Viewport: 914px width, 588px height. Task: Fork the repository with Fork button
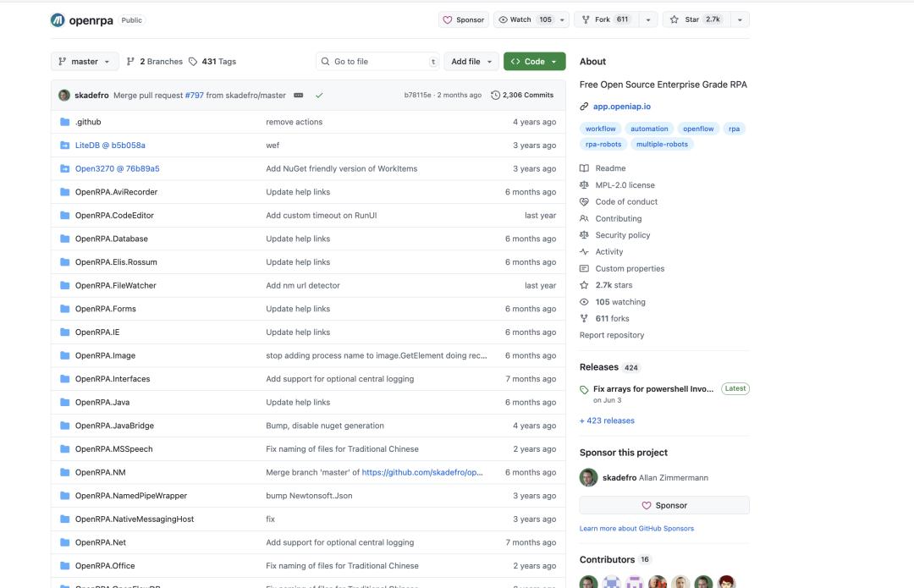[606, 19]
